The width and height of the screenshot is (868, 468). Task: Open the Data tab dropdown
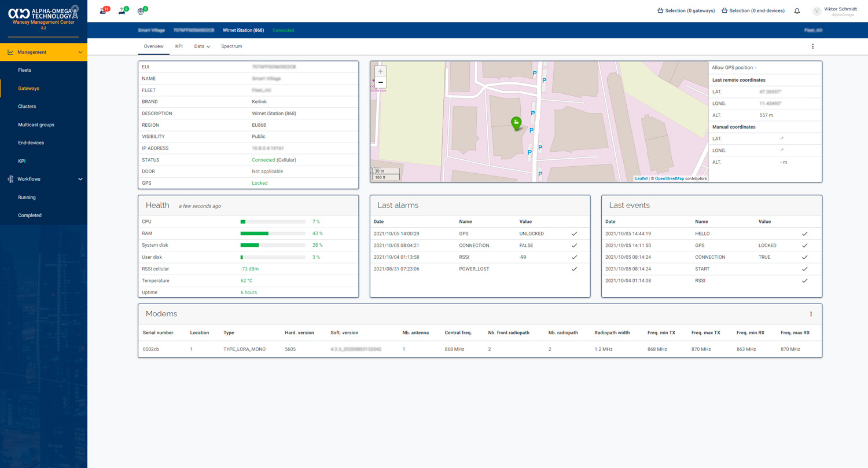[x=202, y=46]
